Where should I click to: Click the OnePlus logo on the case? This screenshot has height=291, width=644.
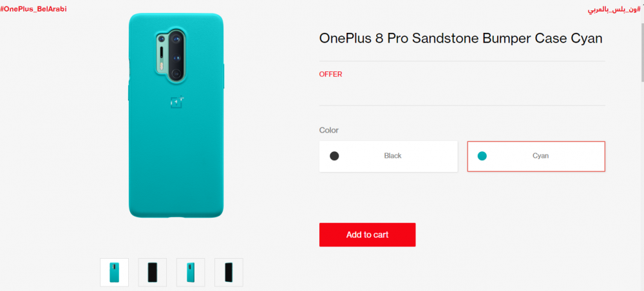click(x=175, y=102)
